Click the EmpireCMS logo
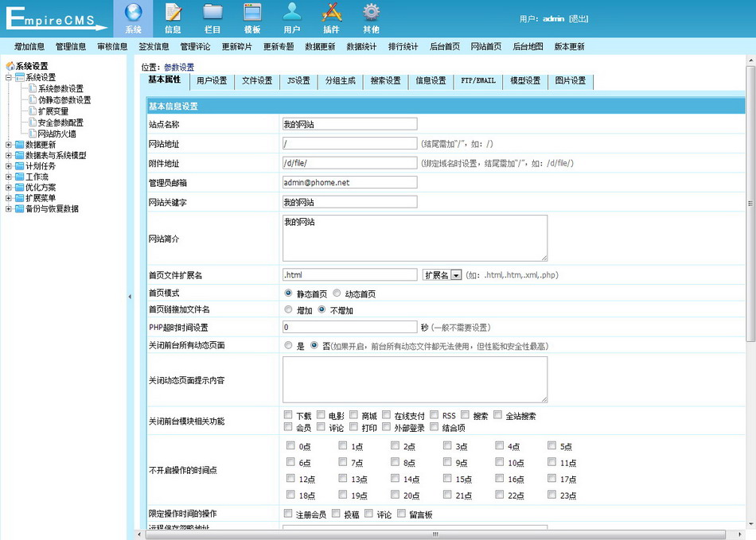756x540 pixels. point(56,18)
